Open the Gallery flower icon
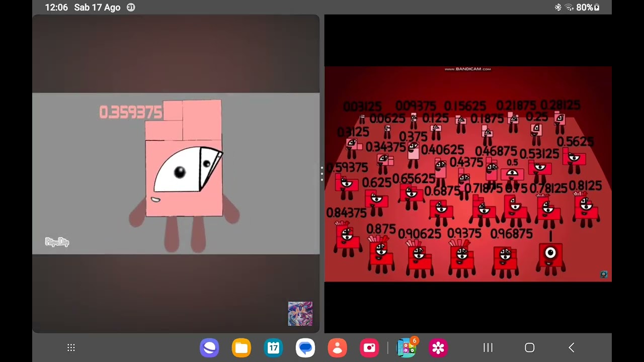 coord(438,347)
